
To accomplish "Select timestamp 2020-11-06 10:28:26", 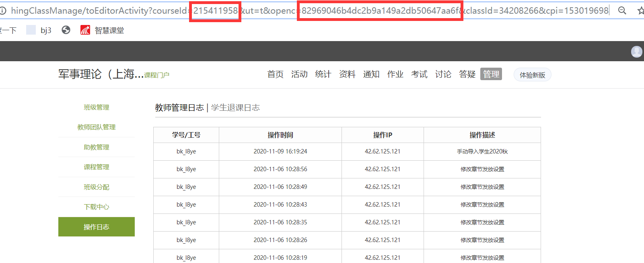I will (x=280, y=240).
